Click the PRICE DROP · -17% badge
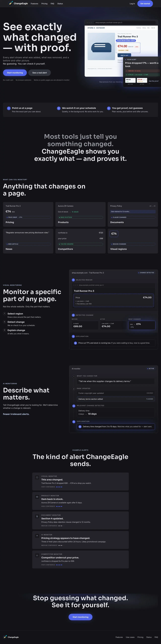Viewport: 161px width, 644px height. (28, 217)
